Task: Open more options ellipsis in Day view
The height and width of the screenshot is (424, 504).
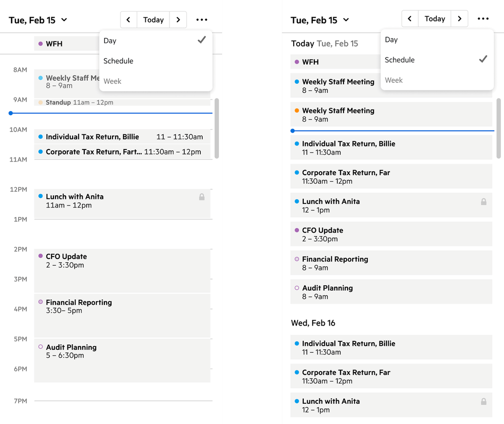Action: click(202, 20)
